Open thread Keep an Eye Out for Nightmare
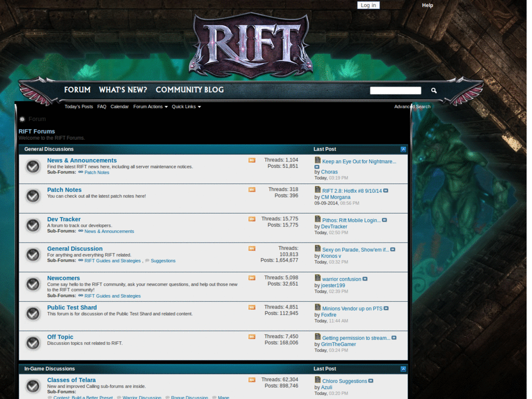Image resolution: width=532 pixels, height=399 pixels. [359, 162]
